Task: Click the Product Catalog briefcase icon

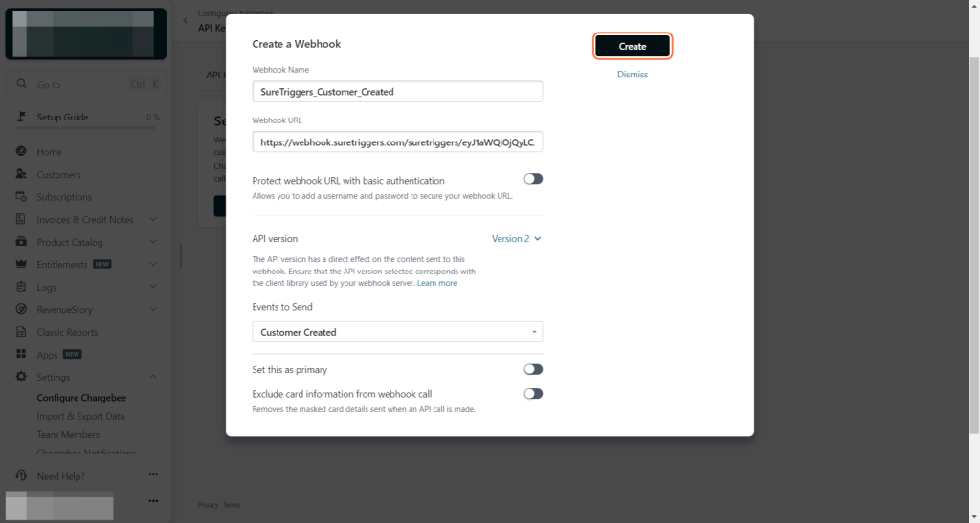Action: pos(21,242)
